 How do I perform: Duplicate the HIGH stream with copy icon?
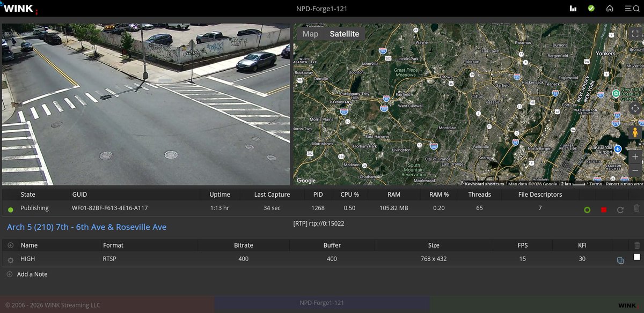click(620, 260)
